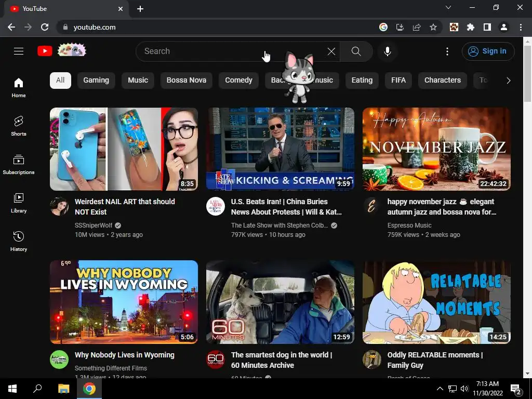
Task: Select the Eating filter chip
Action: [x=362, y=81]
